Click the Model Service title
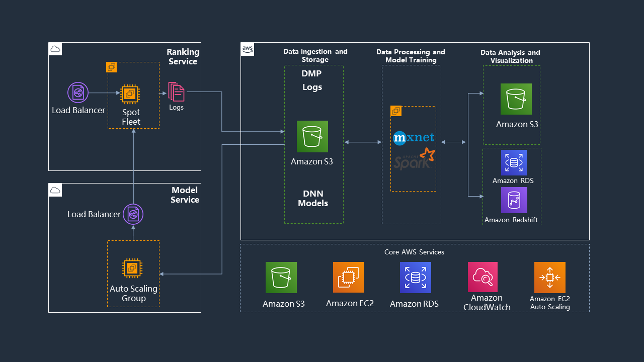The width and height of the screenshot is (644, 362). pyautogui.click(x=185, y=195)
